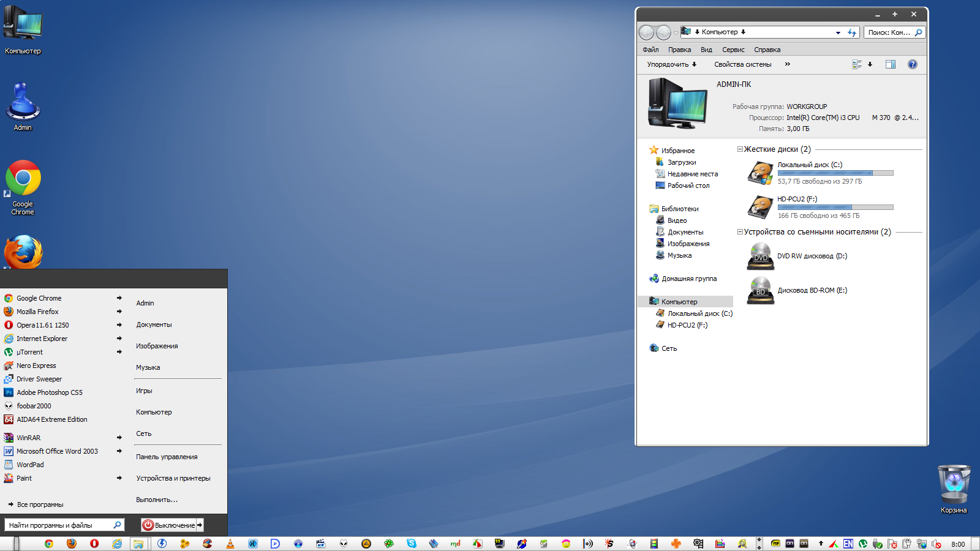Click the EN language indicator in tray
The image size is (980, 551).
848,544
